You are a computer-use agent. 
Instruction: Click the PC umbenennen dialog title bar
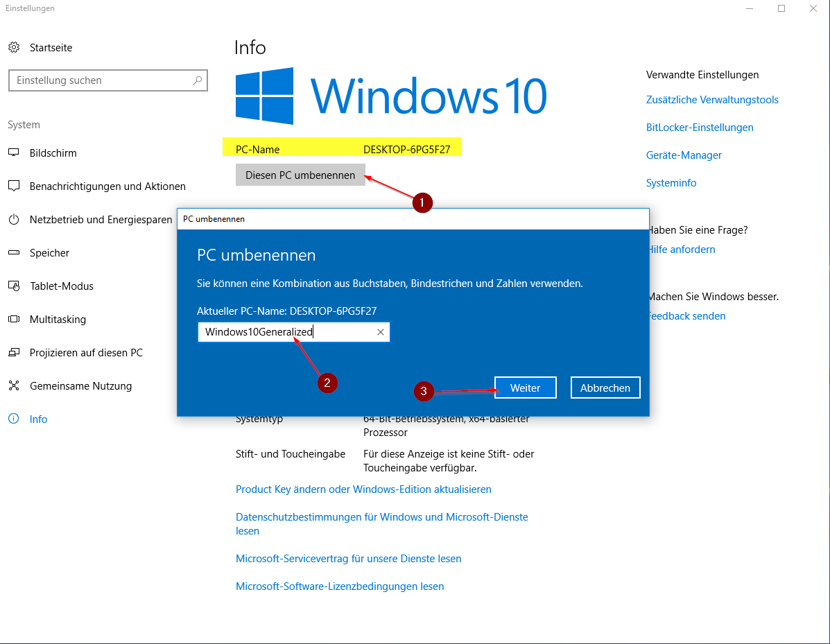point(413,219)
